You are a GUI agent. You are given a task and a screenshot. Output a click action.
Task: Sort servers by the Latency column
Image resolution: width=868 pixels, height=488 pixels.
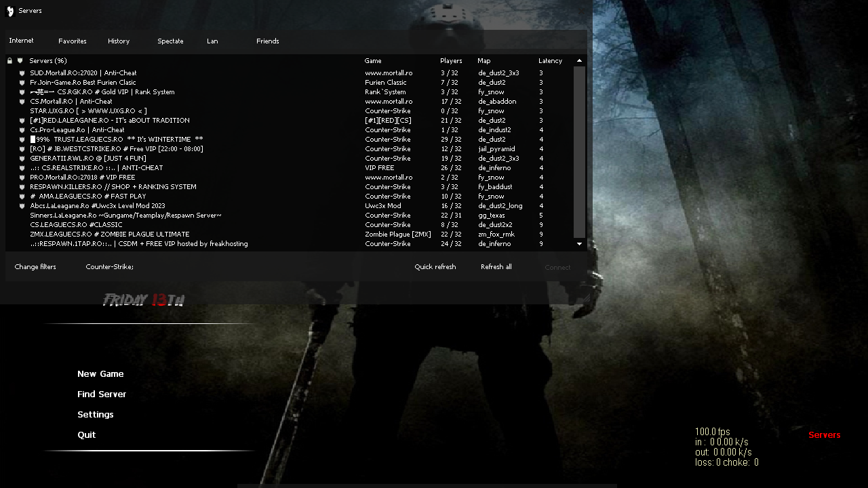(550, 61)
